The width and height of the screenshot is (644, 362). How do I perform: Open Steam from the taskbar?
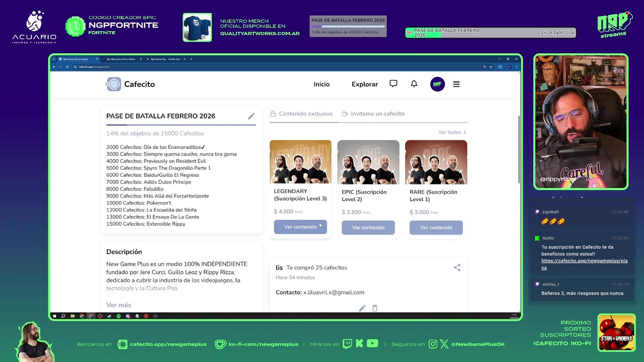click(109, 316)
